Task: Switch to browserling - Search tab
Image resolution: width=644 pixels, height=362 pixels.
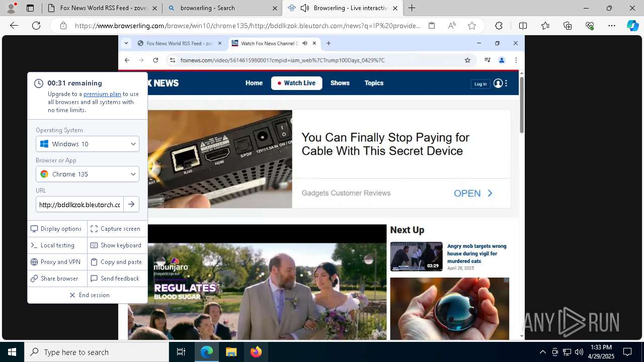Action: tap(222, 8)
